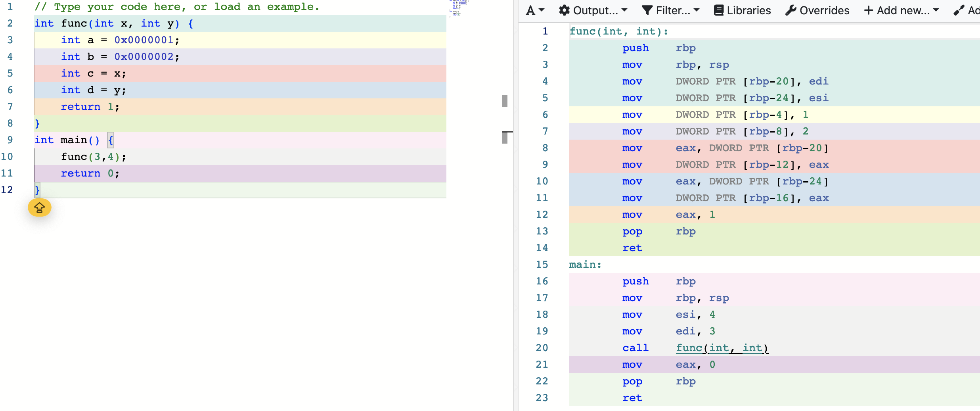The image size is (980, 411).
Task: Click the comment line 'Type your code here'
Action: pyautogui.click(x=177, y=7)
